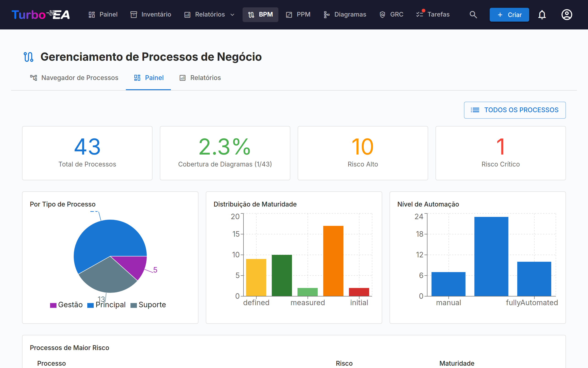The image size is (588, 368).
Task: Click the PPM icon in top nav
Action: (x=289, y=15)
